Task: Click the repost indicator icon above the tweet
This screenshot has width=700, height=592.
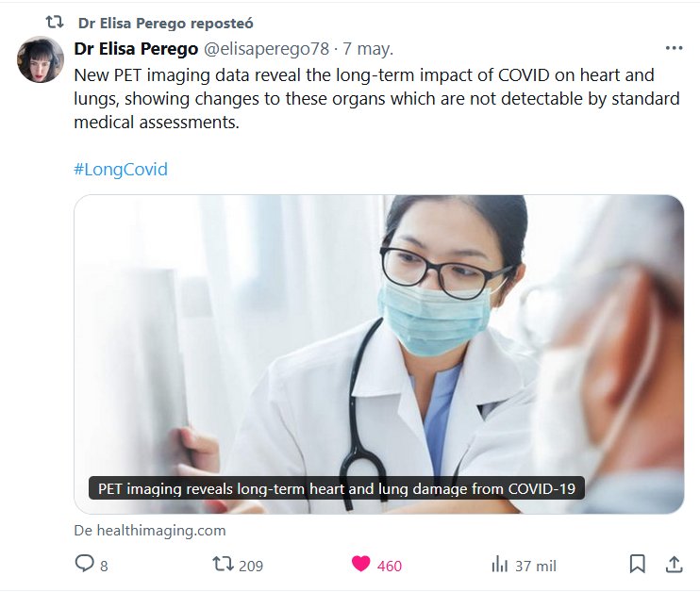Action: [x=55, y=22]
